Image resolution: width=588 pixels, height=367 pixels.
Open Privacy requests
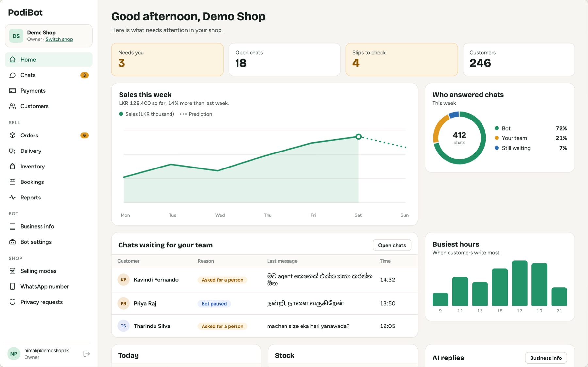coord(49,302)
